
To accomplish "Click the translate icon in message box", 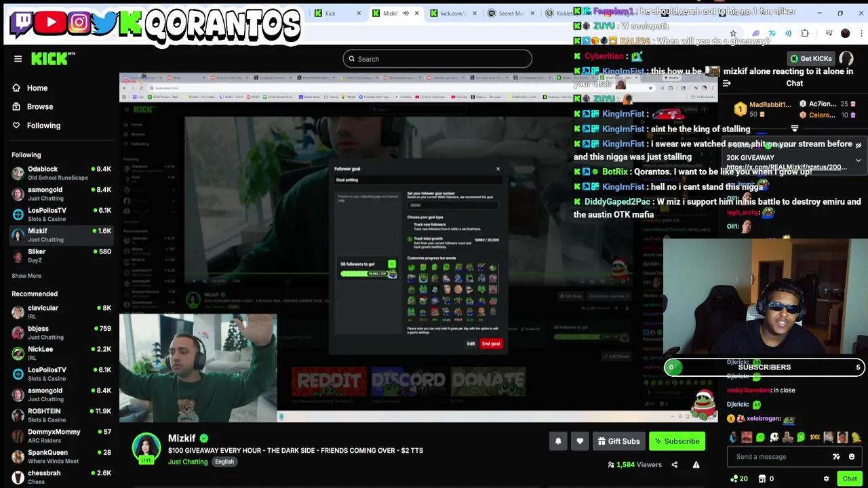I will pos(836,457).
